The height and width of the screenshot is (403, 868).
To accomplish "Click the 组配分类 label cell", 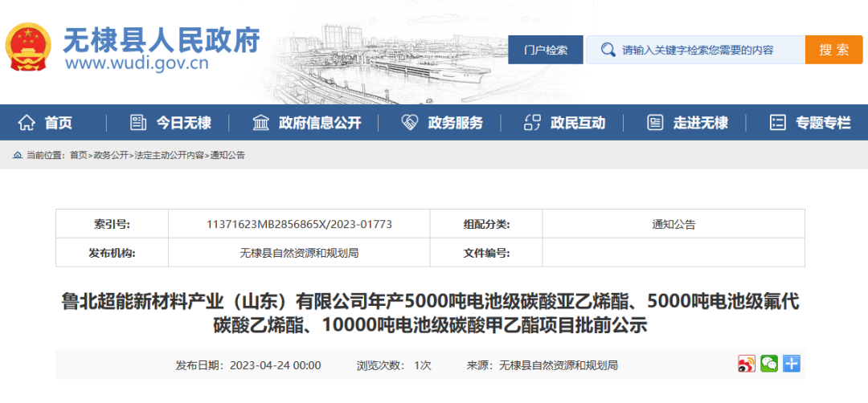I will 486,224.
